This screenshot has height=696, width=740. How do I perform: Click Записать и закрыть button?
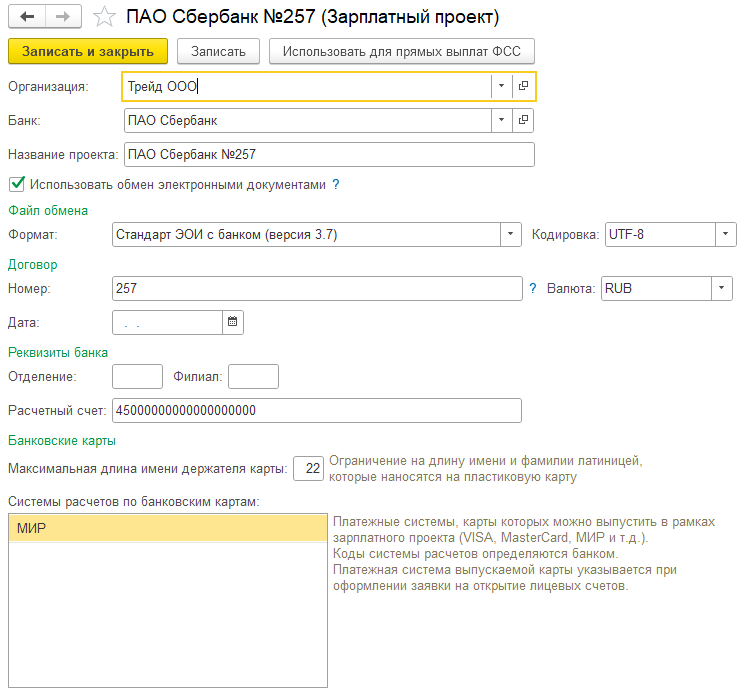pyautogui.click(x=88, y=51)
